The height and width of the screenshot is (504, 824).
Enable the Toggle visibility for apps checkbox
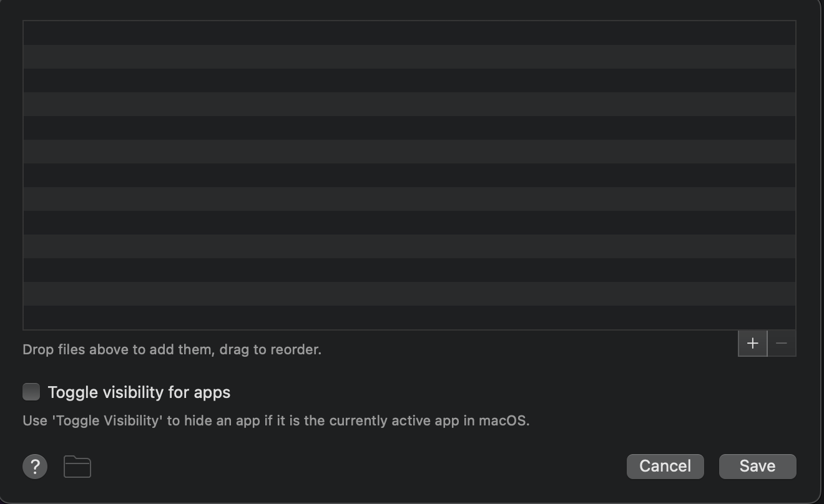coord(31,392)
